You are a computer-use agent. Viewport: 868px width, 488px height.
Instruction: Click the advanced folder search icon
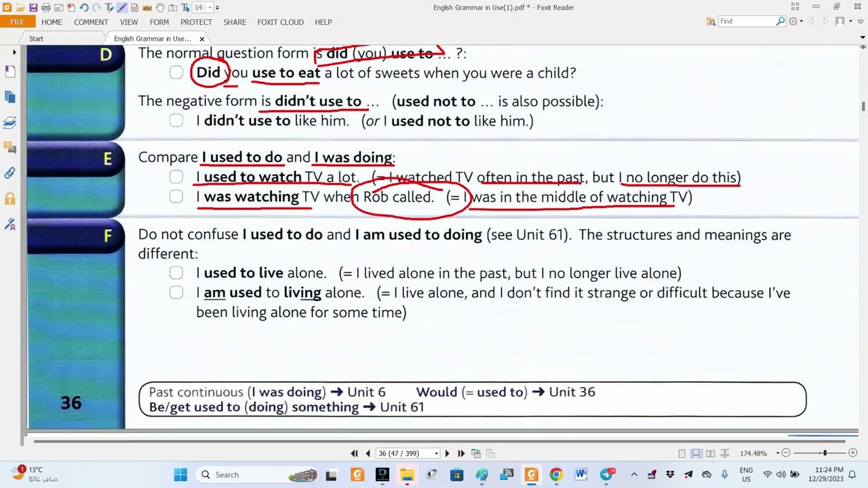(711, 21)
